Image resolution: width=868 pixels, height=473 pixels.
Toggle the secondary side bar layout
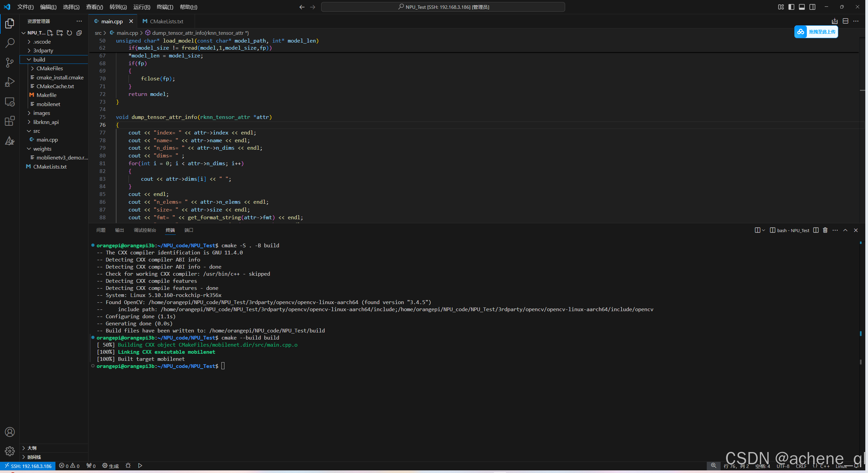coord(812,7)
